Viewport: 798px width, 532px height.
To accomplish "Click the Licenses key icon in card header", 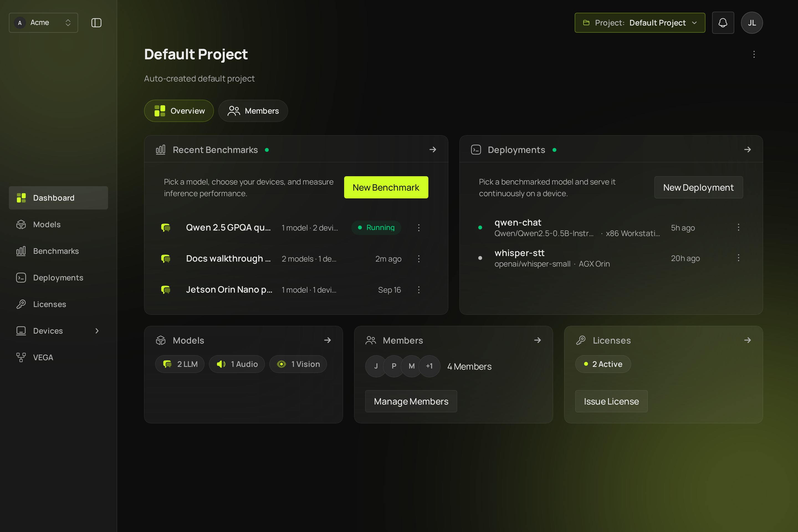I will [580, 340].
